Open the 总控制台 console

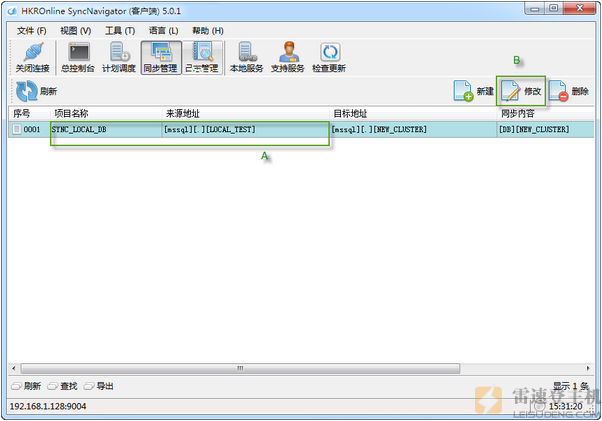[x=78, y=58]
